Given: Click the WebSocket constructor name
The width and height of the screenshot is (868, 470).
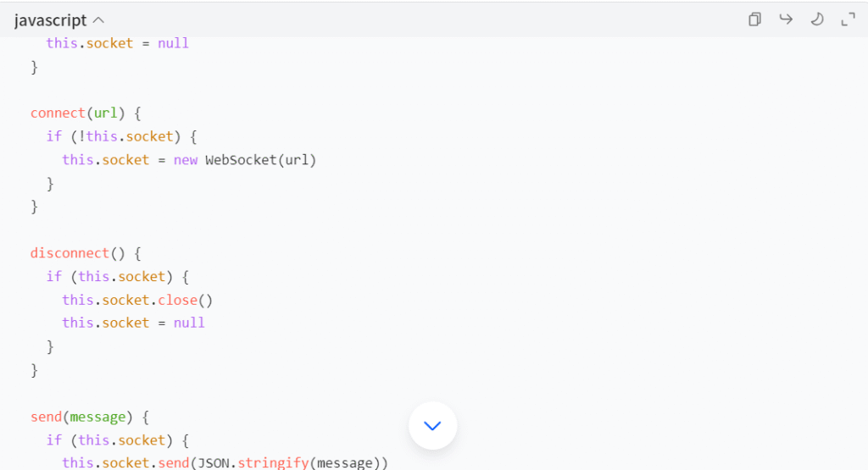Looking at the screenshot, I should tap(241, 160).
